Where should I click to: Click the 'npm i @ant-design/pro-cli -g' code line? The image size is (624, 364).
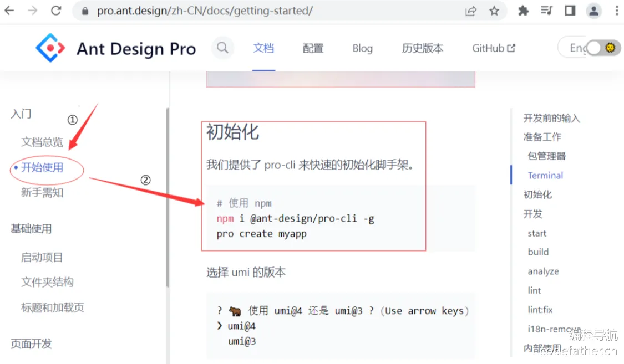coord(295,218)
